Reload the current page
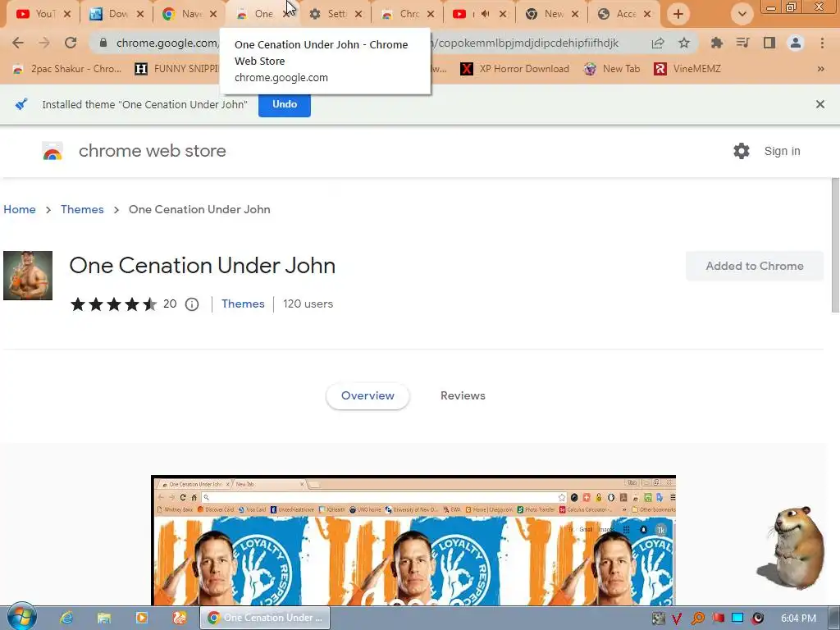This screenshot has width=840, height=630. [x=71, y=43]
